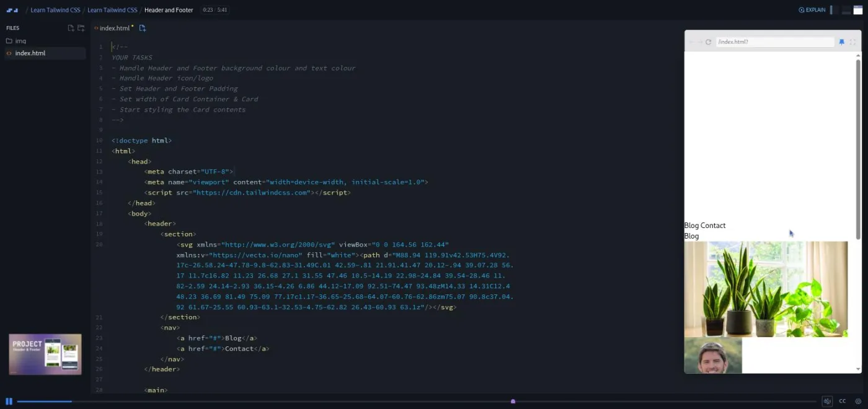Image resolution: width=868 pixels, height=409 pixels.
Task: Click the meta viewport code line
Action: (x=286, y=182)
